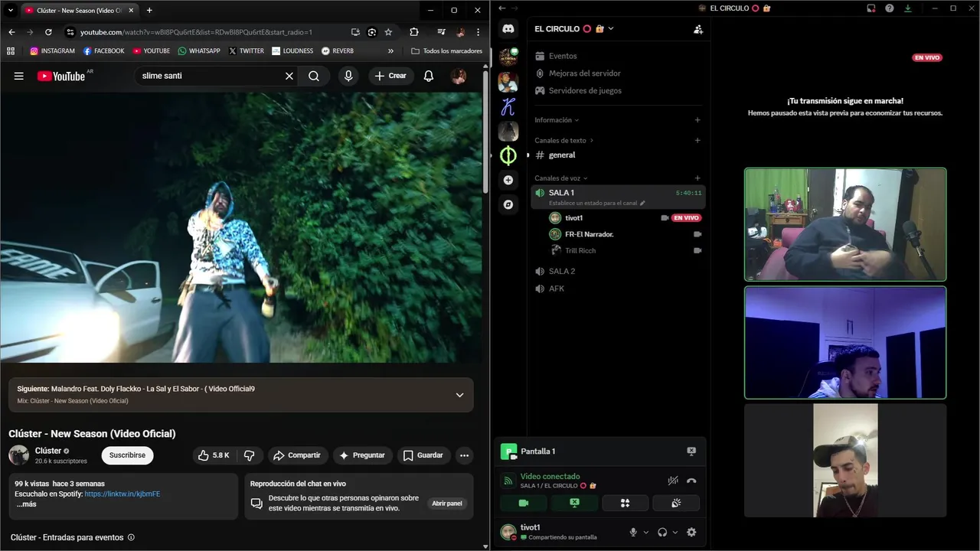Image resolution: width=980 pixels, height=551 pixels.
Task: Open the linktw.in Spotify link
Action: click(x=122, y=494)
